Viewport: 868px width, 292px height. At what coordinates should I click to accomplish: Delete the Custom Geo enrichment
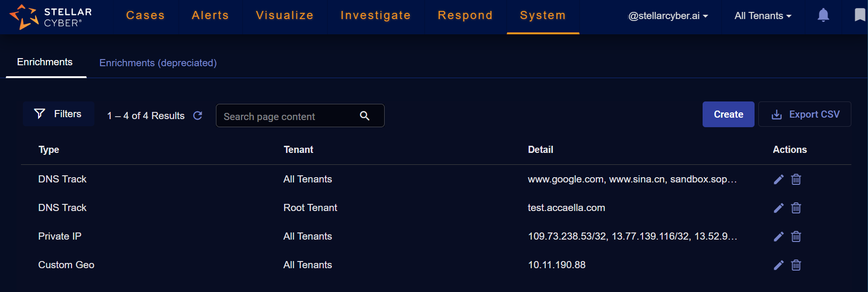click(796, 265)
